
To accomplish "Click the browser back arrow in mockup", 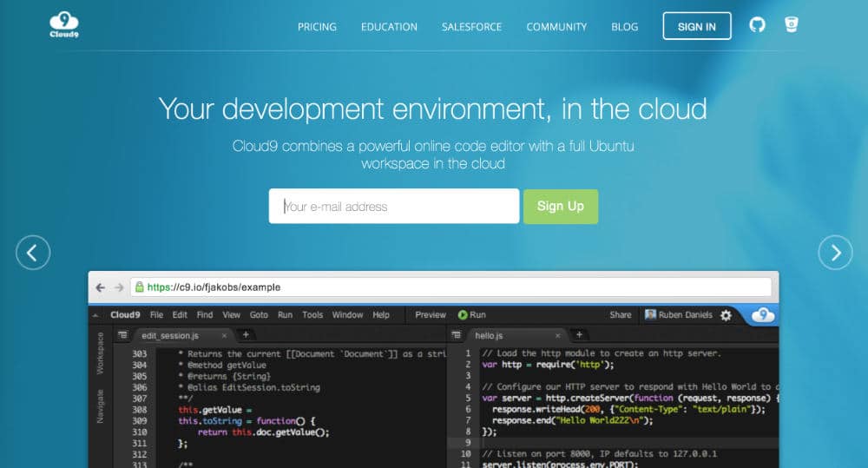I will click(x=100, y=287).
